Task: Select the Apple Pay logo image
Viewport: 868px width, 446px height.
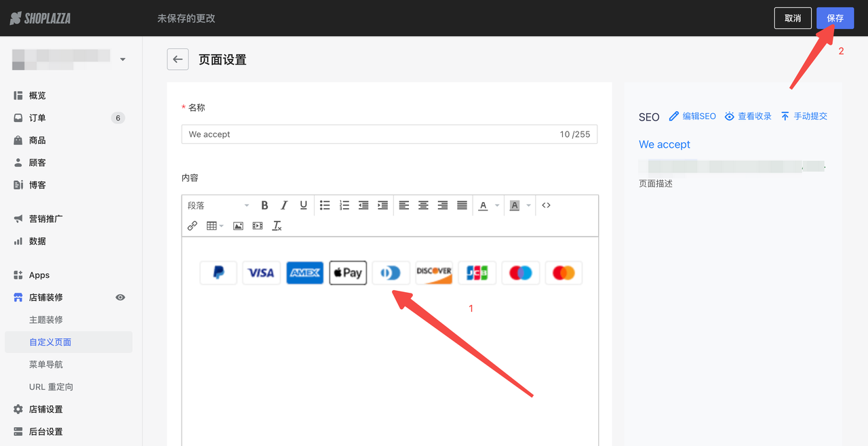Action: 348,272
